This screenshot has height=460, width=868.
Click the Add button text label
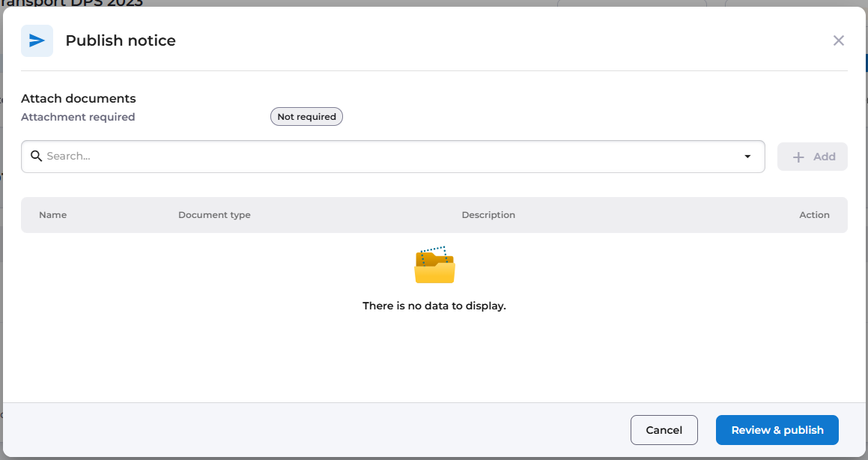coord(824,157)
